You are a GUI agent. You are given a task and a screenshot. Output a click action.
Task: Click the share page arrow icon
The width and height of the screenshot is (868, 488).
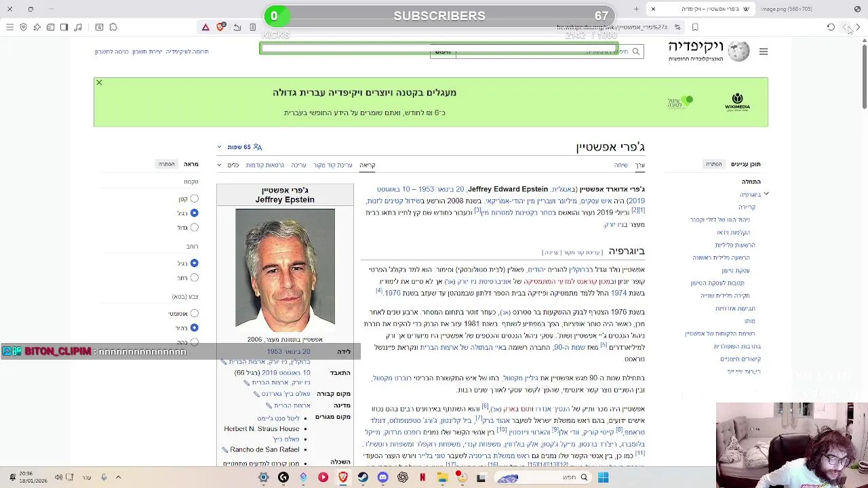pos(237,27)
